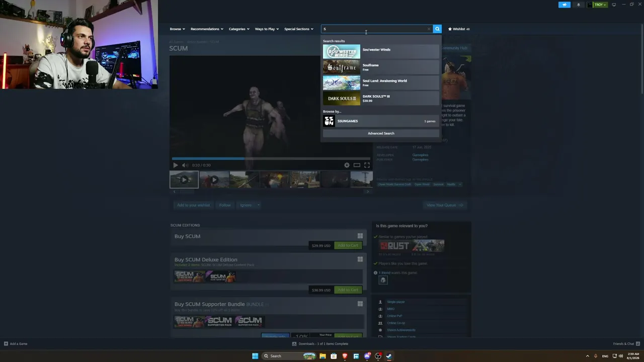Toggle theater mode for the trailer
Screen dimensions: 644x362
point(357,165)
